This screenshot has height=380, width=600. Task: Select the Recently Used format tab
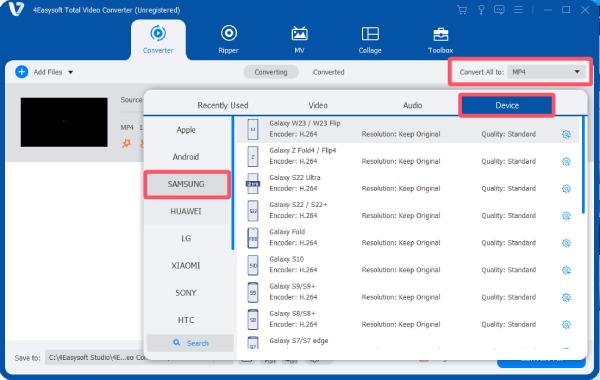(223, 105)
